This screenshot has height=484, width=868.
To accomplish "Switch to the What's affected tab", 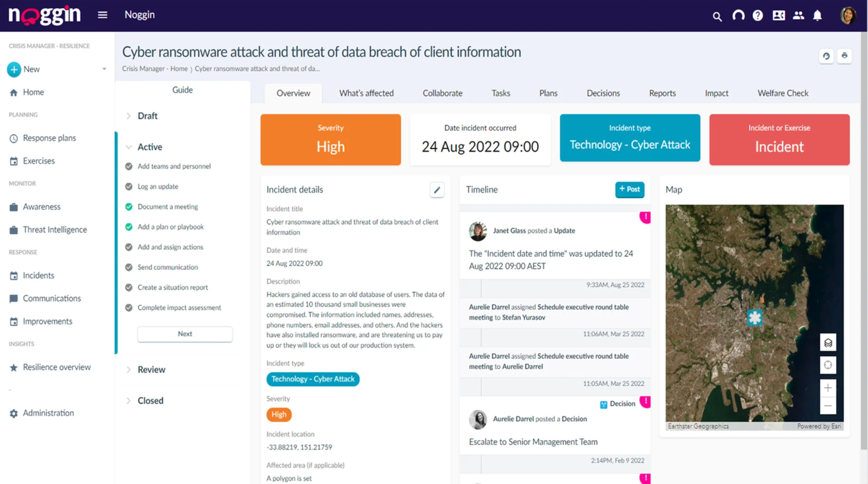I will point(366,93).
